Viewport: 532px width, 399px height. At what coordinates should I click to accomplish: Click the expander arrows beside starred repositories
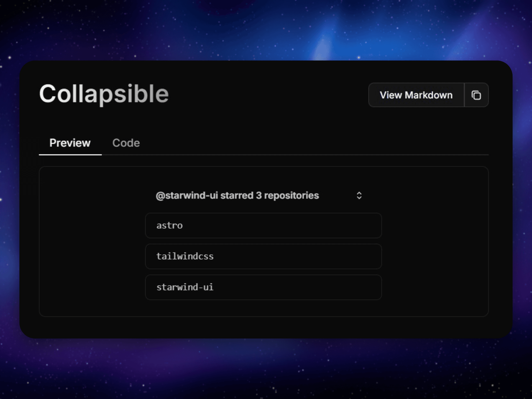[x=359, y=196]
